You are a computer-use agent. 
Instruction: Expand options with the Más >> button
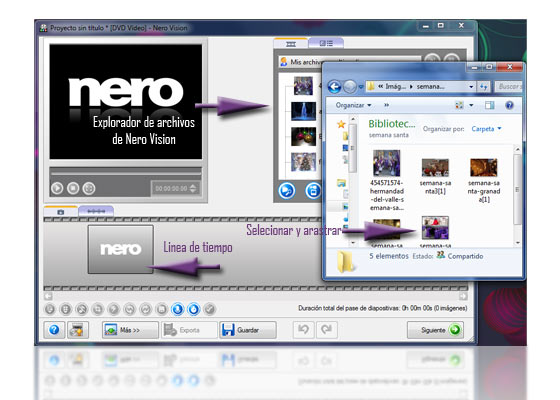click(x=130, y=330)
